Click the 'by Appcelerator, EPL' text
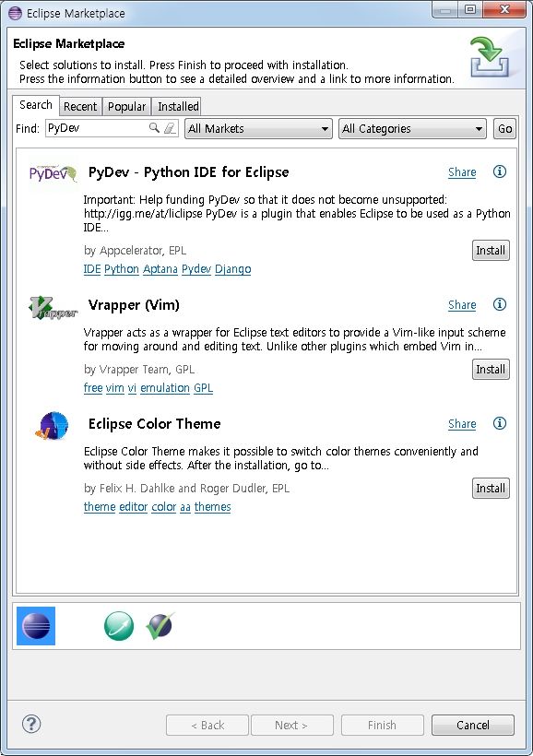This screenshot has width=533, height=756. pos(135,251)
